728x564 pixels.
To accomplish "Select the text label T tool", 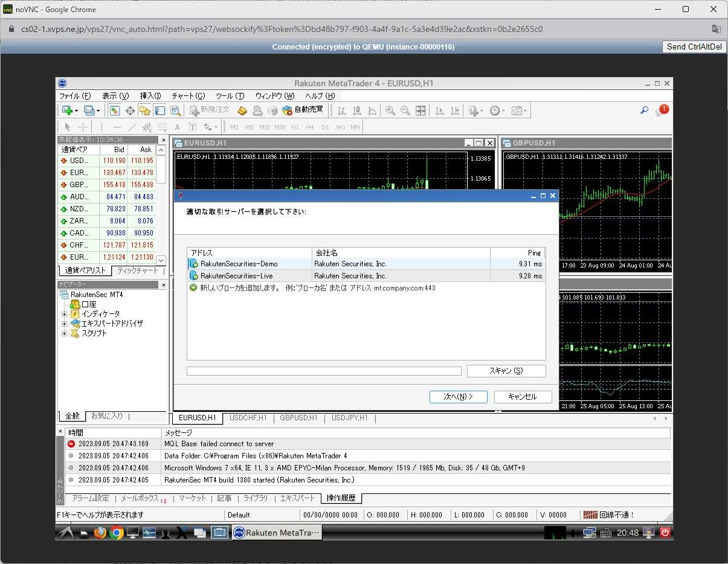I will point(192,127).
